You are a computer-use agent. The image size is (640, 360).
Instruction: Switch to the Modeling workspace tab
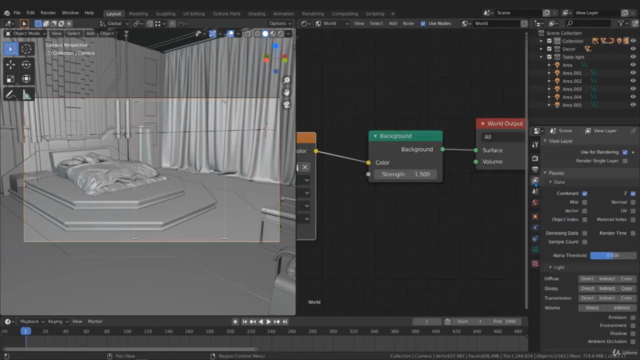tap(138, 14)
